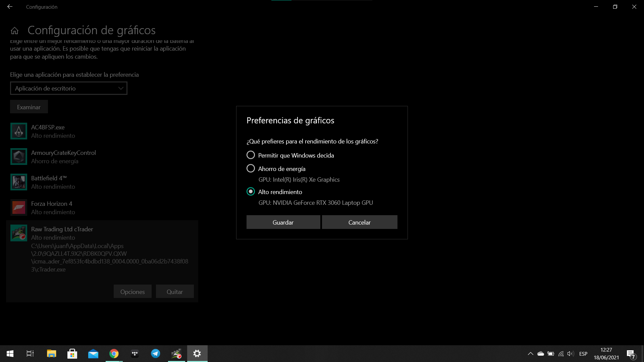Open the Tidal app on the taskbar

point(135,354)
